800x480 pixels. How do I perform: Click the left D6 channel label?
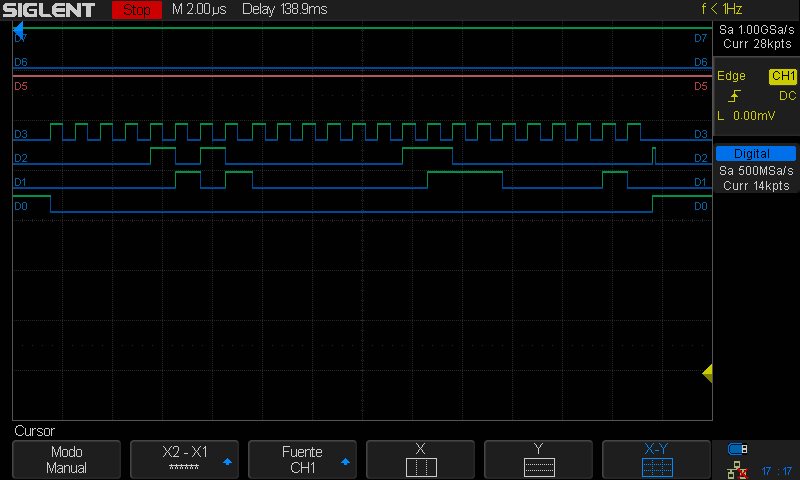(20, 62)
